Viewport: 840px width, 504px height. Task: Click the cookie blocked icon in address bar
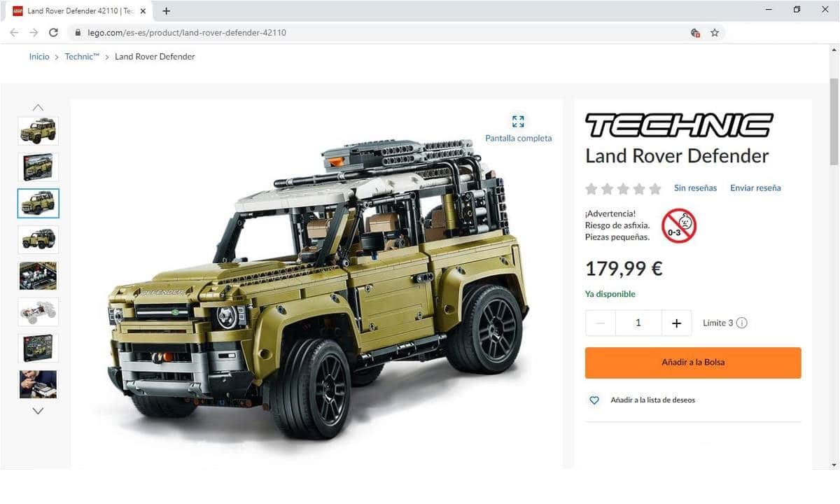(695, 32)
